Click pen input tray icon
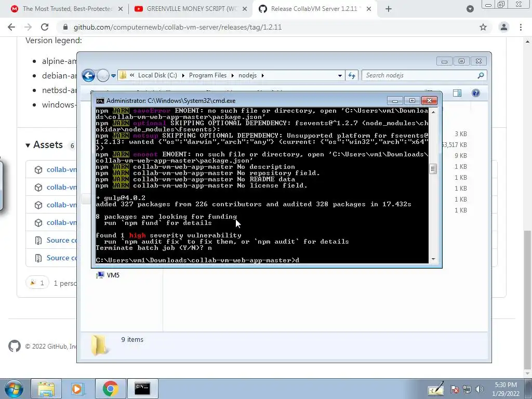Screen dimensions: 532x399 click(x=436, y=389)
